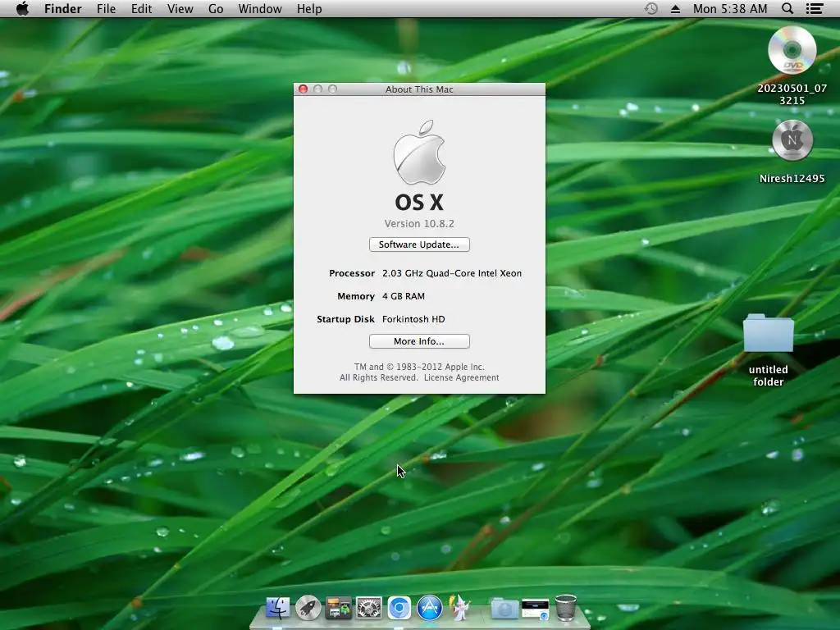
Task: Click the clock showing Mon 5:38 AM
Action: pos(729,8)
